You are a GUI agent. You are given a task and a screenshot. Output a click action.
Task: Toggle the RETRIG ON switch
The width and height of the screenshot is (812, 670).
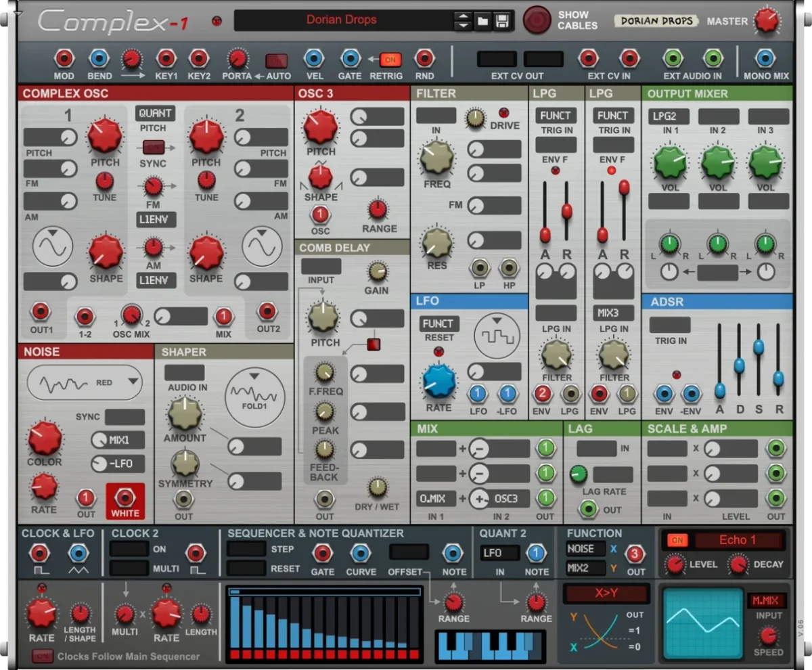[390, 60]
